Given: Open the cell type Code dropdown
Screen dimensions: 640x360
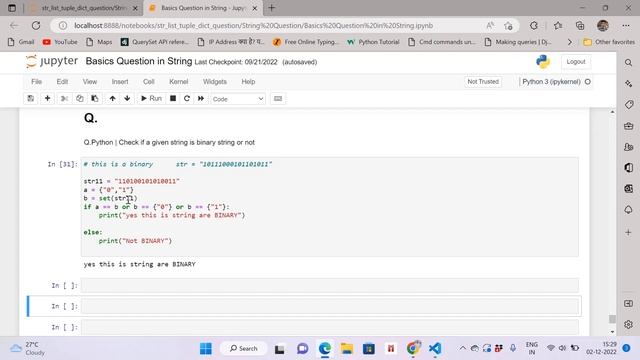Looking at the screenshot, I should [x=238, y=99].
